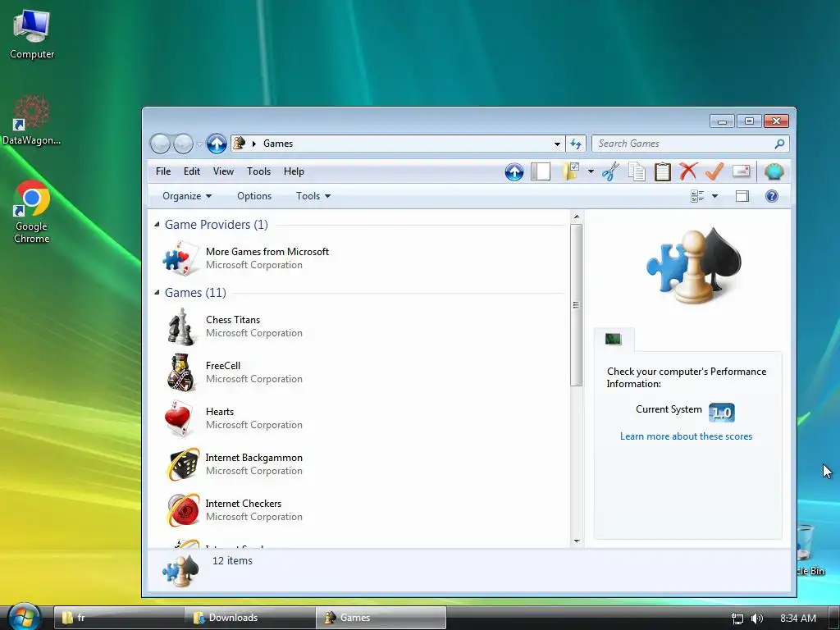Collapse the Game Providers group
The width and height of the screenshot is (840, 630).
[157, 225]
